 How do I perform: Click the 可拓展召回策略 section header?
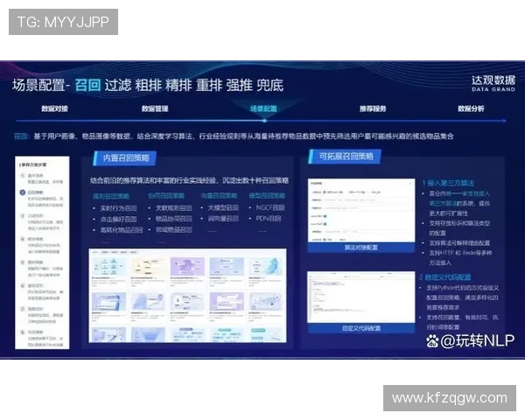345,157
